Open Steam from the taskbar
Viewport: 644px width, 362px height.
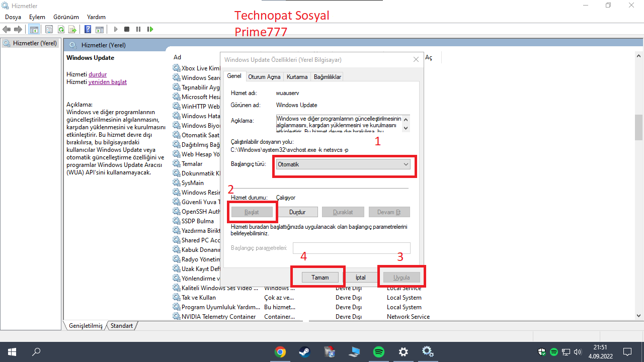click(305, 352)
